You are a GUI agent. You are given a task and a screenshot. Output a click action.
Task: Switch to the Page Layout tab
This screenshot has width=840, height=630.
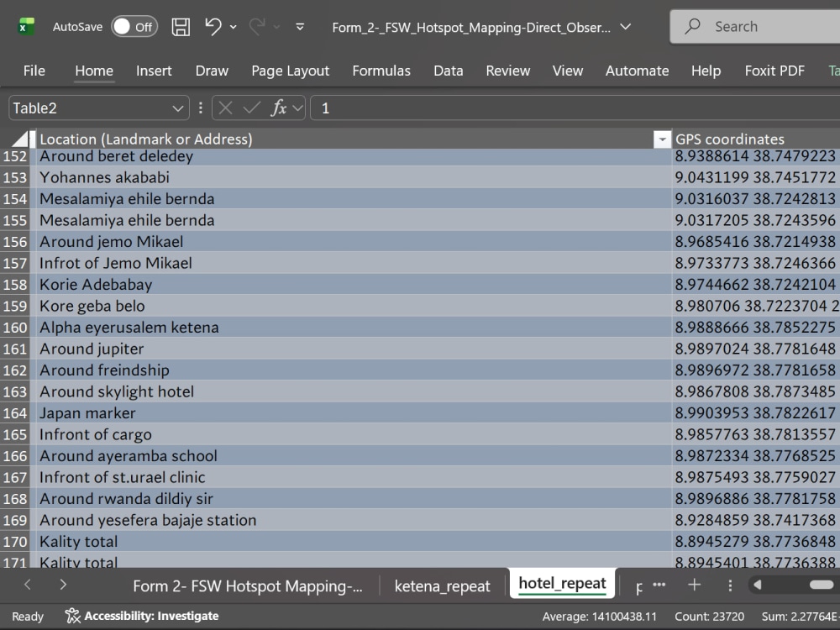click(x=291, y=71)
